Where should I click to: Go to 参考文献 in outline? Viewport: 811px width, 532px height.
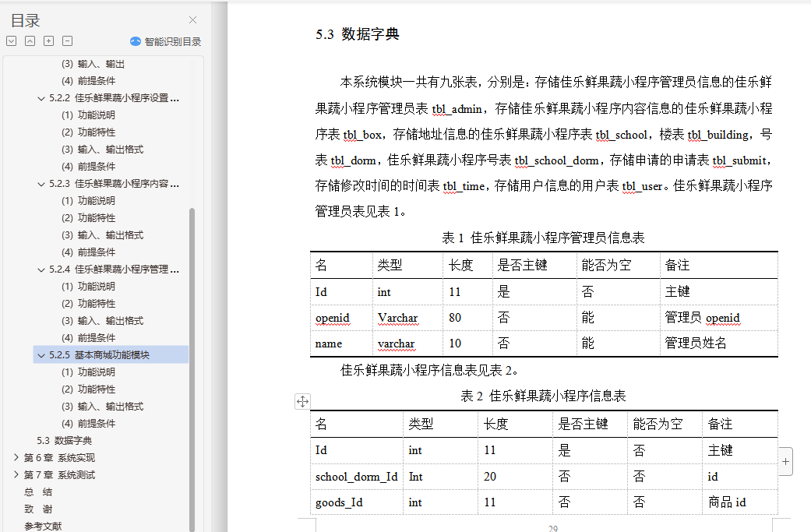click(43, 527)
